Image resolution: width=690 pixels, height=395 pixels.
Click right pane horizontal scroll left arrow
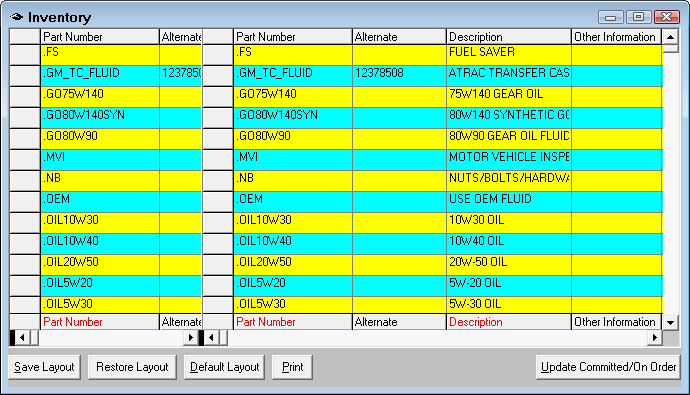tap(211, 338)
